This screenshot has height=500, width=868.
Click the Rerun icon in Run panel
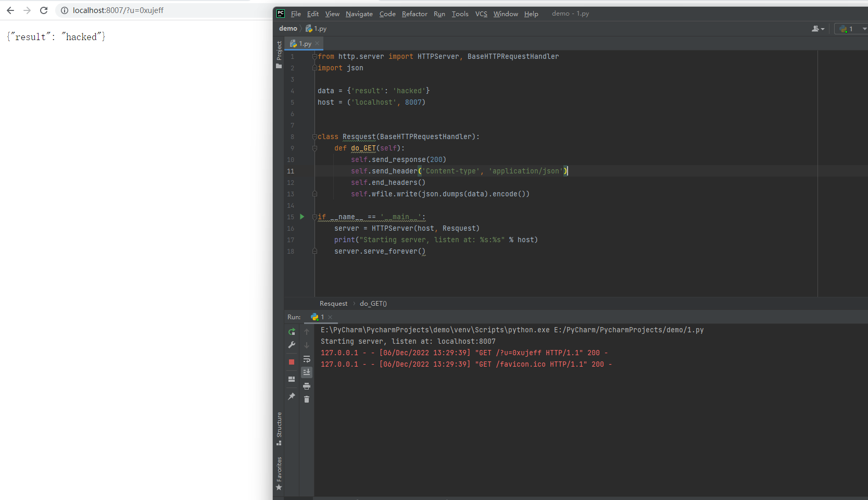coord(292,332)
